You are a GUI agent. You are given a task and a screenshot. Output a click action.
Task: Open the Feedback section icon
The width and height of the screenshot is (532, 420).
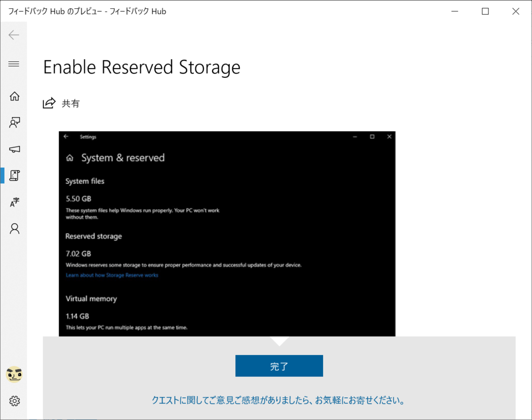click(x=14, y=123)
